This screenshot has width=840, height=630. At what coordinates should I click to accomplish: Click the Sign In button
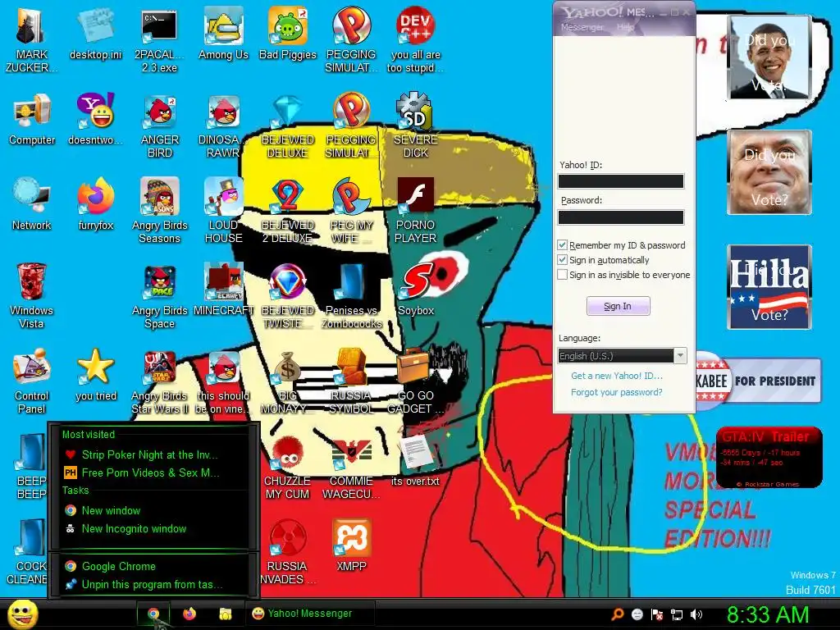pyautogui.click(x=619, y=306)
